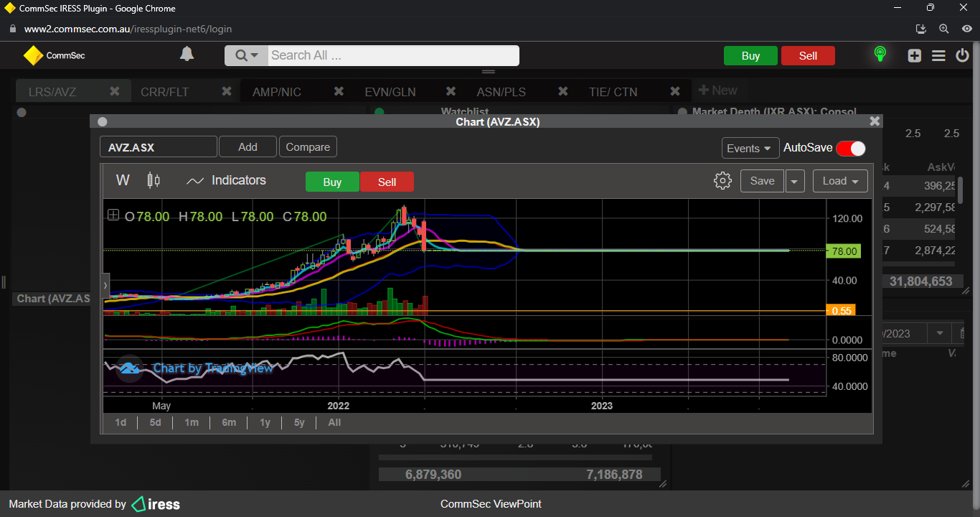Click the green lightbulb ideas icon
This screenshot has width=980, height=517.
880,55
